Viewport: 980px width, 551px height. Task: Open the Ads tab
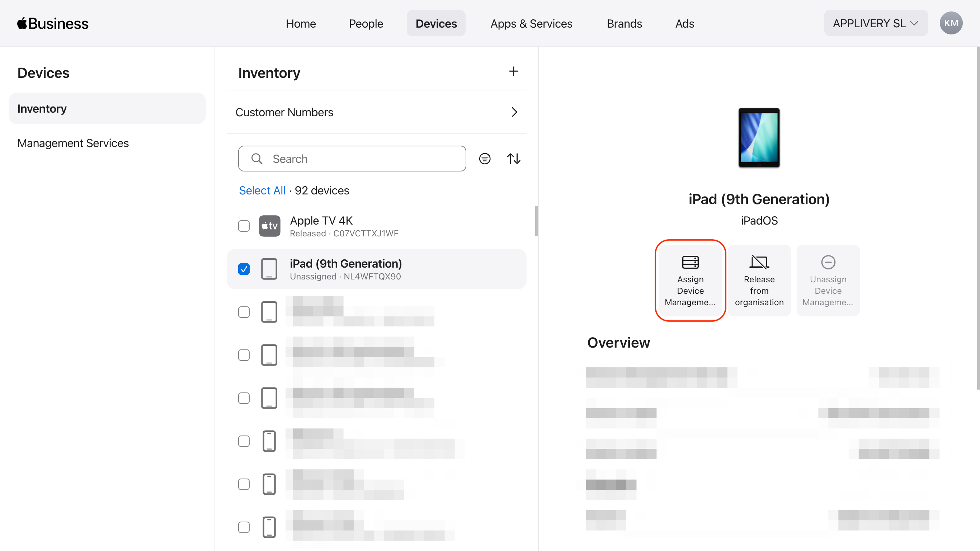[x=684, y=24]
